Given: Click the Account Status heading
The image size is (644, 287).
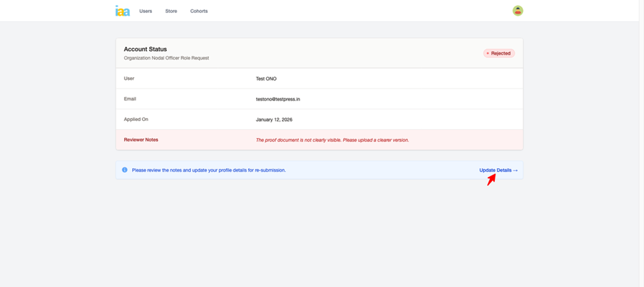Looking at the screenshot, I should tap(145, 49).
